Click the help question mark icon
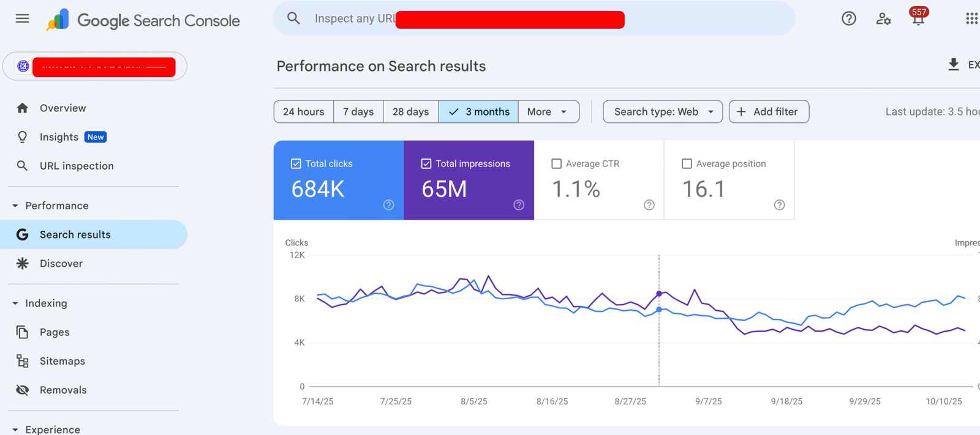Image resolution: width=980 pixels, height=435 pixels. point(848,19)
